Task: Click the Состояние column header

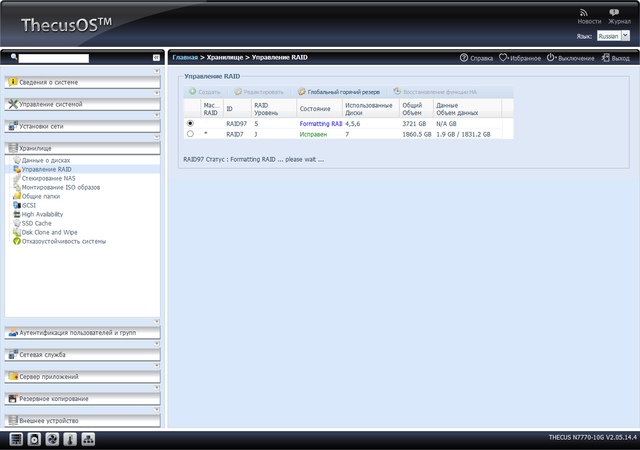Action: pos(319,109)
